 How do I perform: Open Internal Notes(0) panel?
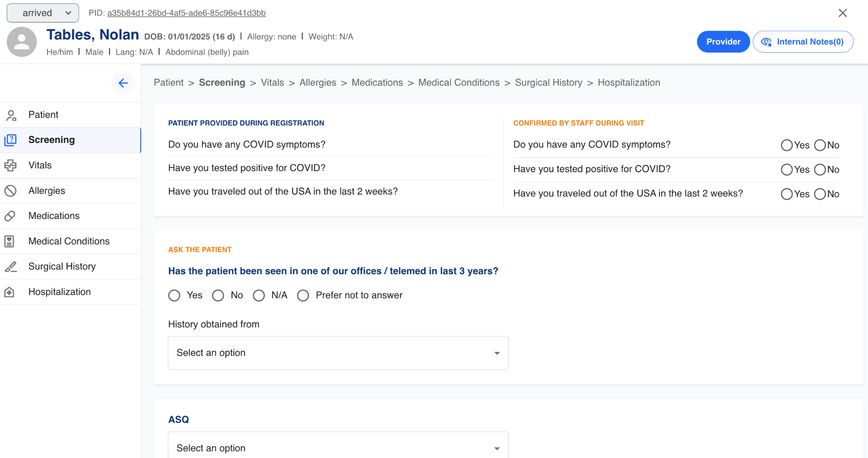point(803,42)
